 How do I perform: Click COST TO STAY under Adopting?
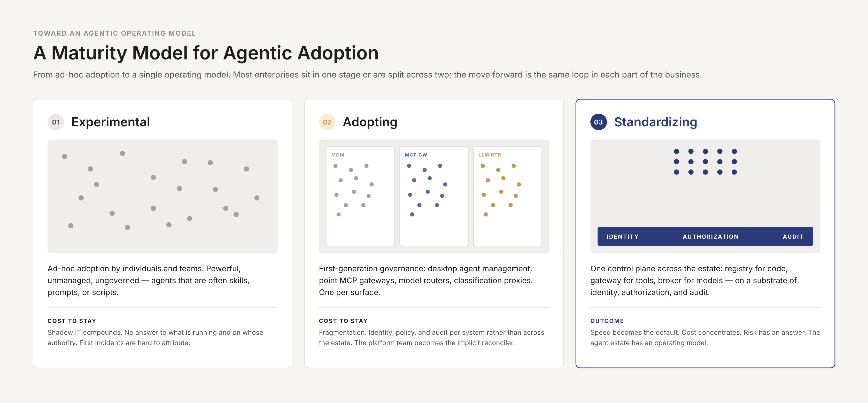point(343,321)
